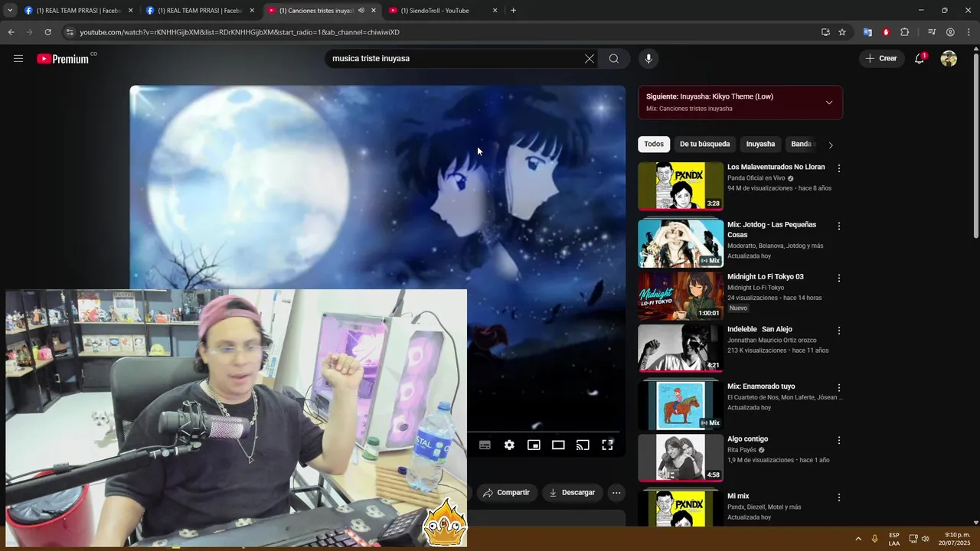Open Midnight Lo Fi Tokyo 03 thumbnail
Image resolution: width=980 pixels, height=551 pixels.
pos(681,296)
